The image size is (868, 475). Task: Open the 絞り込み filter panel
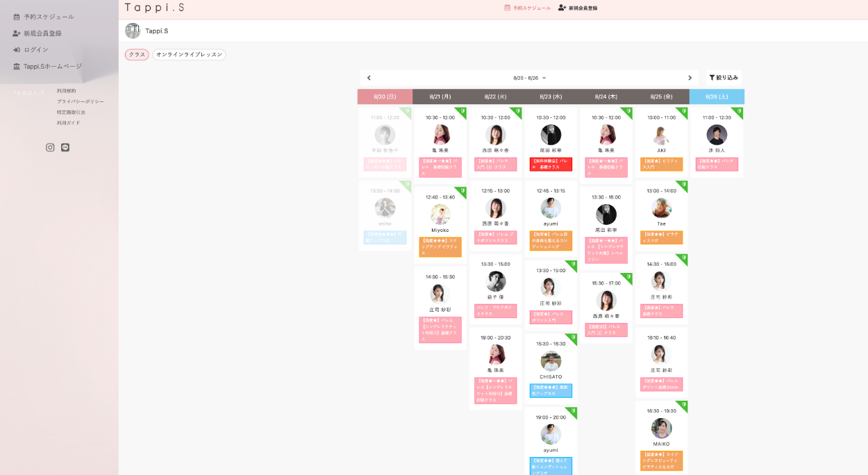724,78
